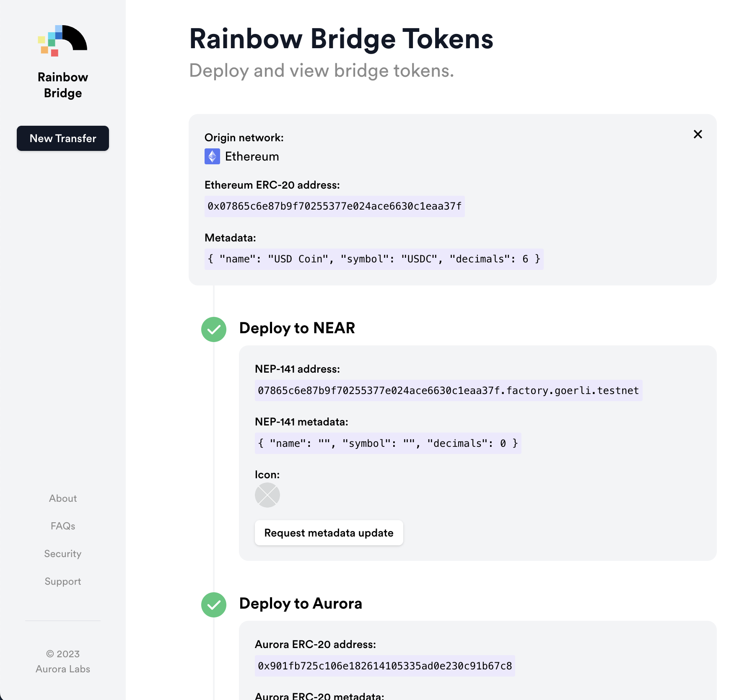Select the Aurora ERC-20 address value
Viewport: 747px width, 700px height.
point(385,666)
